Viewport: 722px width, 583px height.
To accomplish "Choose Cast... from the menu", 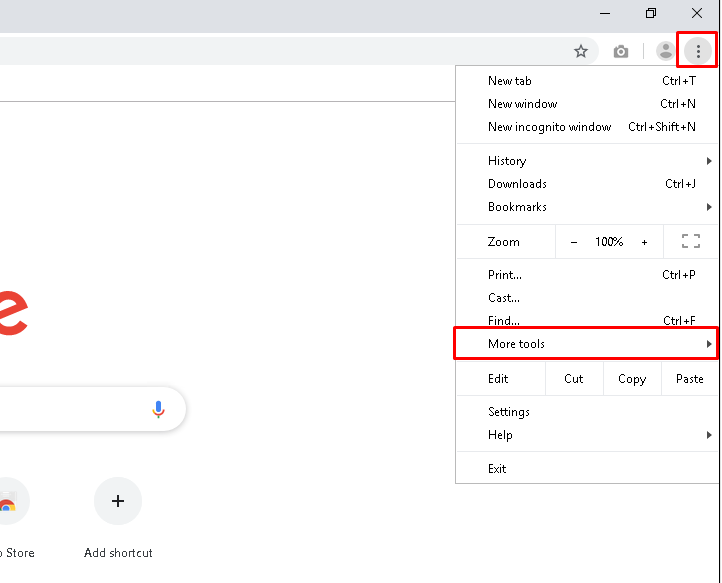I will pyautogui.click(x=588, y=298).
